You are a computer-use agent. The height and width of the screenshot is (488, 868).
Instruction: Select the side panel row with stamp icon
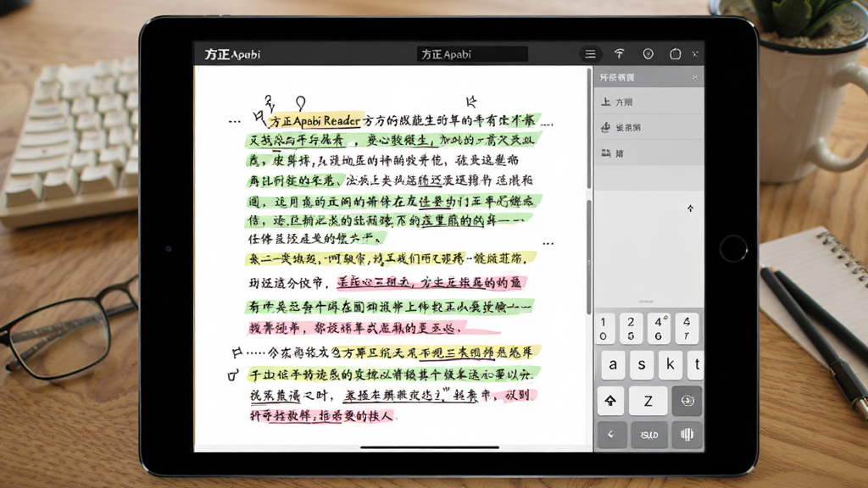click(648, 127)
